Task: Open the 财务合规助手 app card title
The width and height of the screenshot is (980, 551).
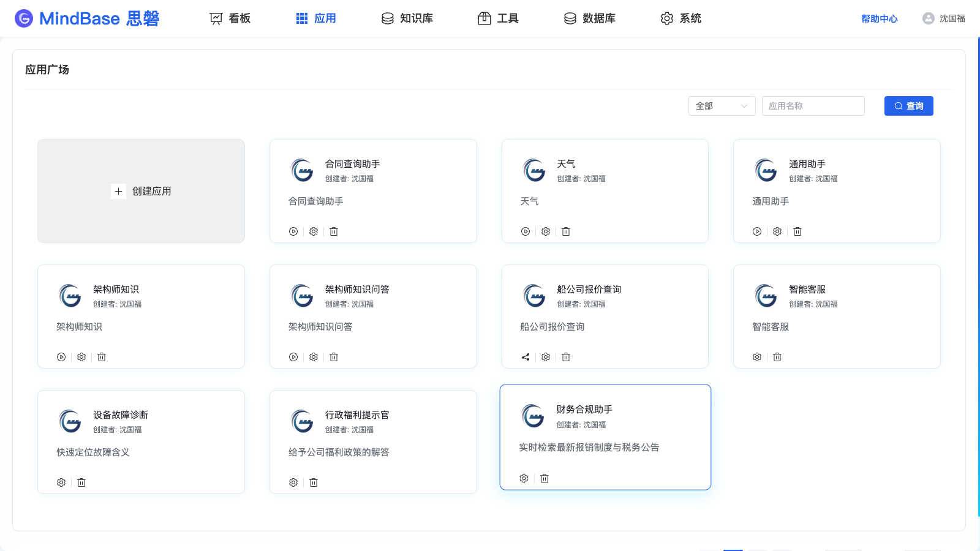Action: (x=584, y=410)
